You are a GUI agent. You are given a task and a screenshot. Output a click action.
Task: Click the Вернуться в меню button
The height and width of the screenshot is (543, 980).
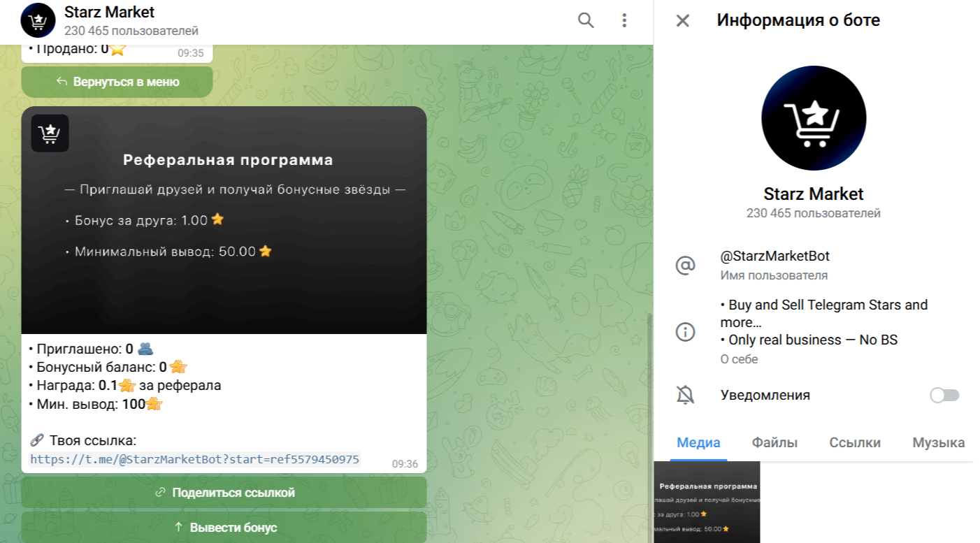tap(117, 82)
